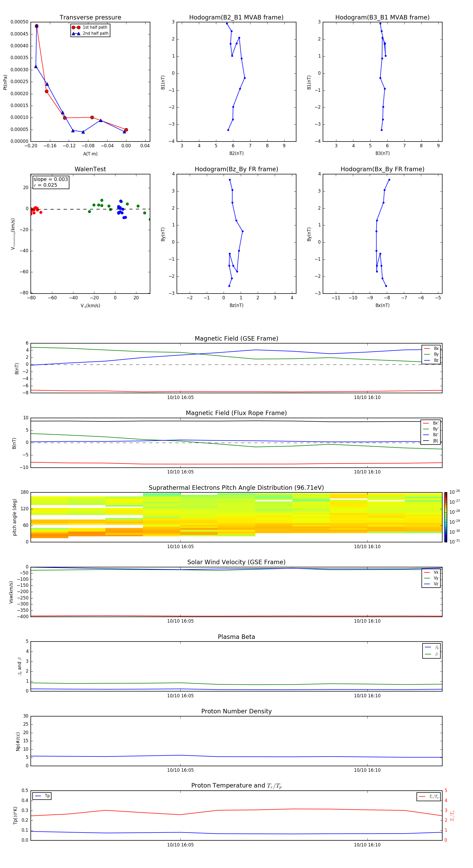The width and height of the screenshot is (473, 868).
Task: Click the 'Hodogram(B2_B1 MVAB frame)' title
Action: point(236,18)
